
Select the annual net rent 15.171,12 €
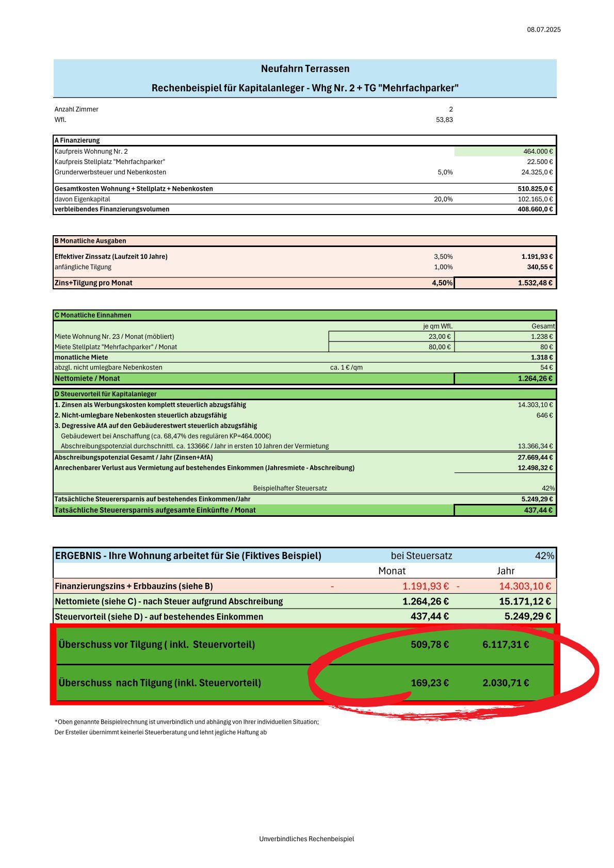[525, 601]
